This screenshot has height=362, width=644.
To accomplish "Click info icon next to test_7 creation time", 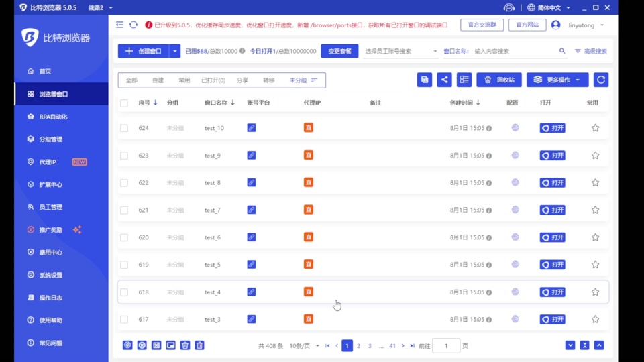I will [x=489, y=210].
